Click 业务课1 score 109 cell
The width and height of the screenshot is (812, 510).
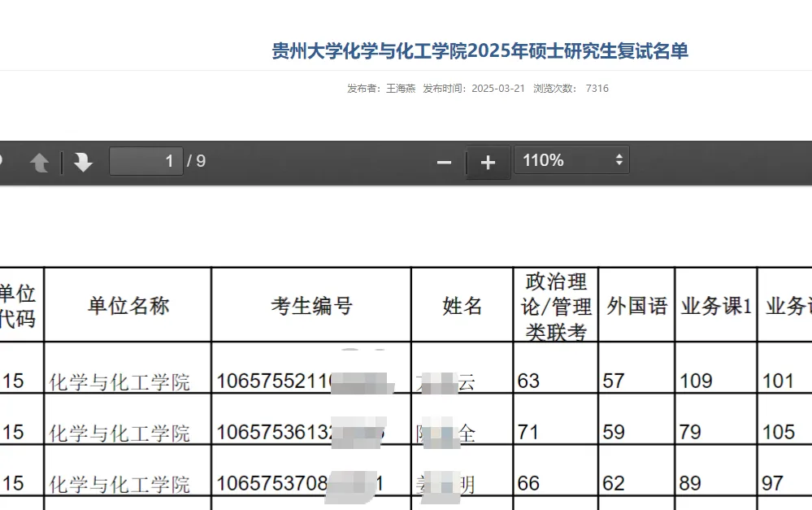coord(715,368)
